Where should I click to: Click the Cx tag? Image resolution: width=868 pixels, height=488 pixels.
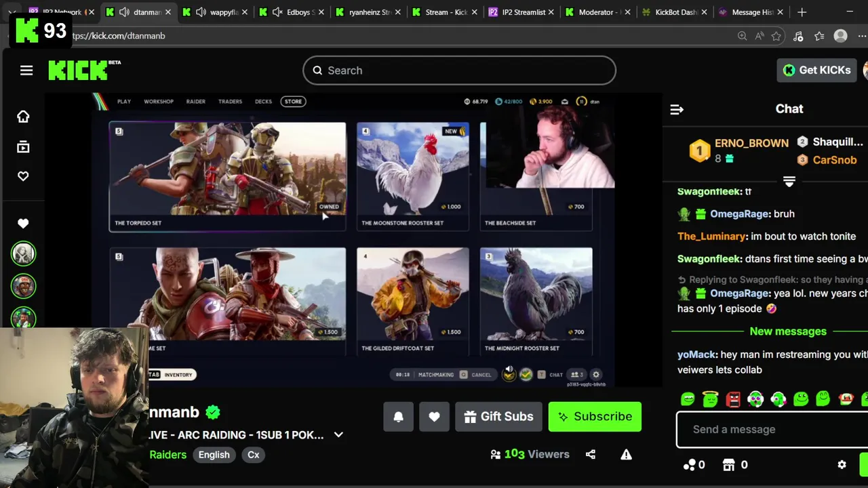253,455
